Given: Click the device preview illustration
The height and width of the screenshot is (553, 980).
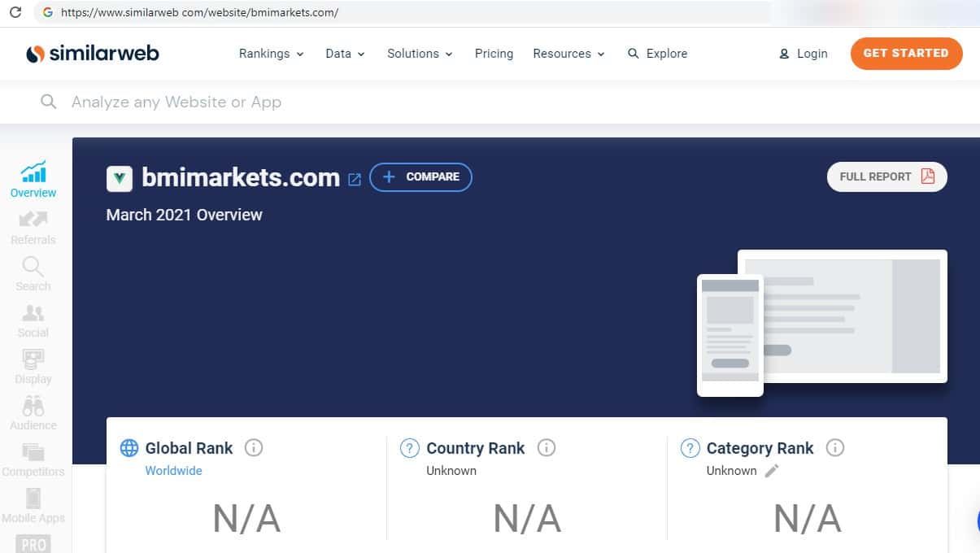Looking at the screenshot, I should [x=821, y=323].
